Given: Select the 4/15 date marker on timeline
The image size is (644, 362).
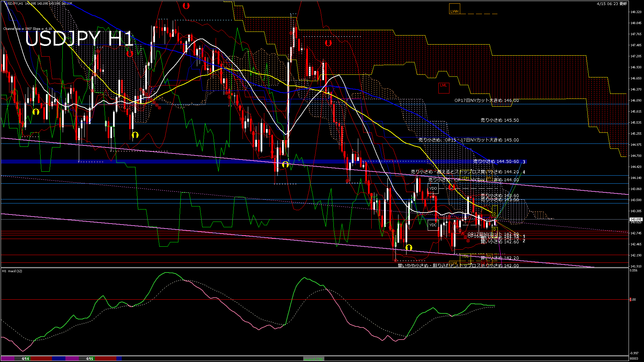Looking at the screenshot, I should 89,359.
